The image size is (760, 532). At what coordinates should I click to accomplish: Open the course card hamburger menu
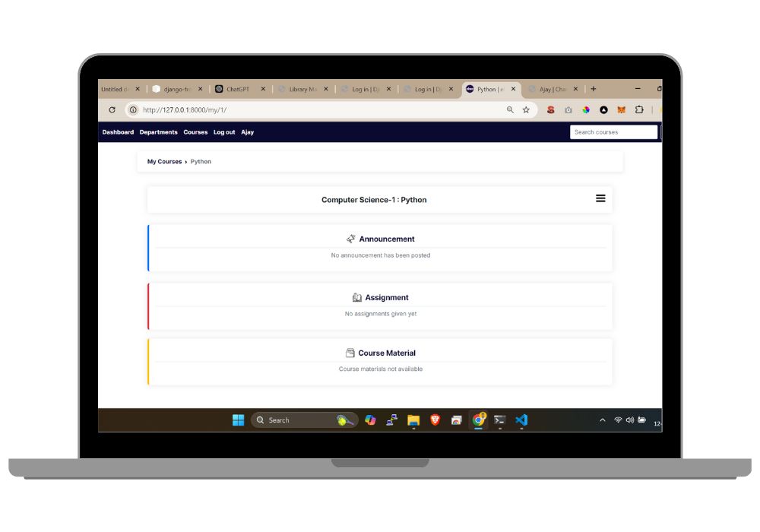click(600, 198)
